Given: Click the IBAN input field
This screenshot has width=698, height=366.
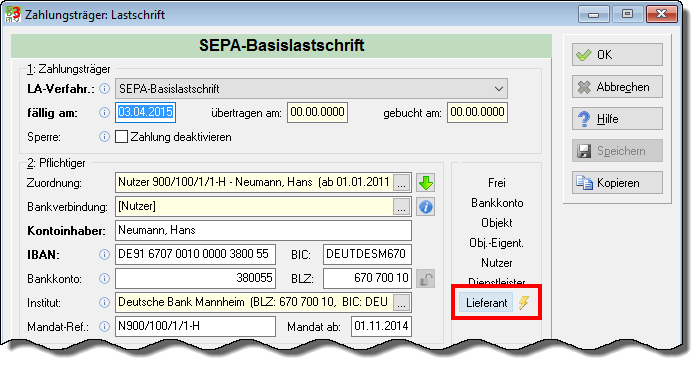Looking at the screenshot, I should tap(195, 255).
